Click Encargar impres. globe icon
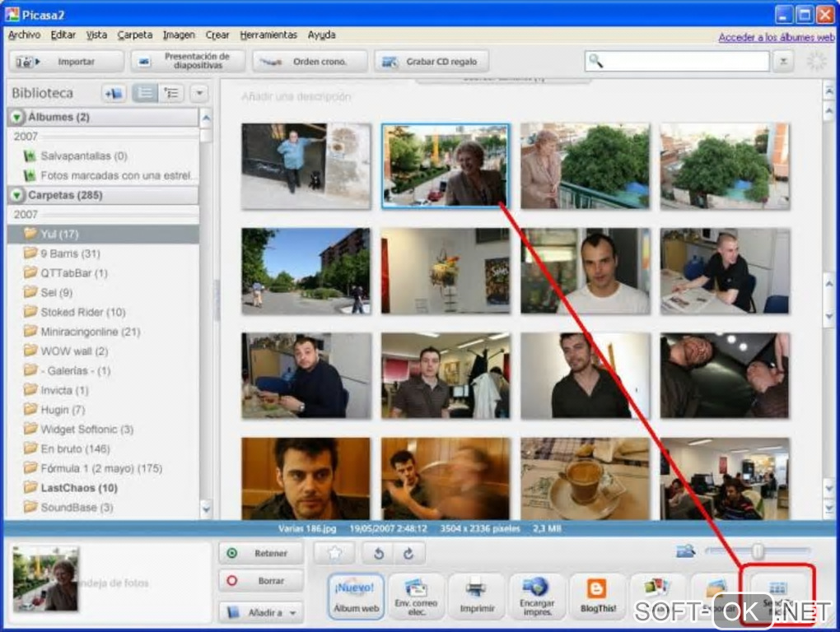 click(536, 596)
